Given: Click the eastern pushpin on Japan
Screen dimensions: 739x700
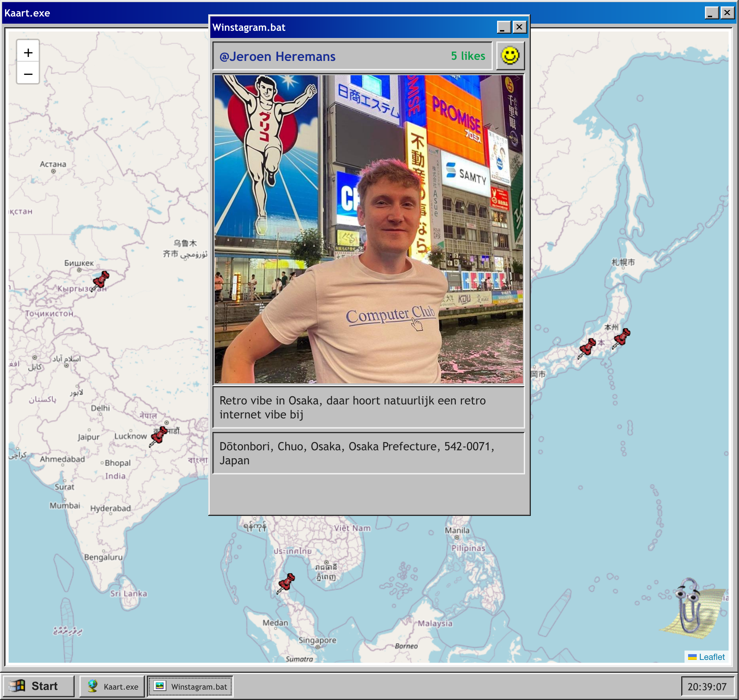Looking at the screenshot, I should [621, 338].
